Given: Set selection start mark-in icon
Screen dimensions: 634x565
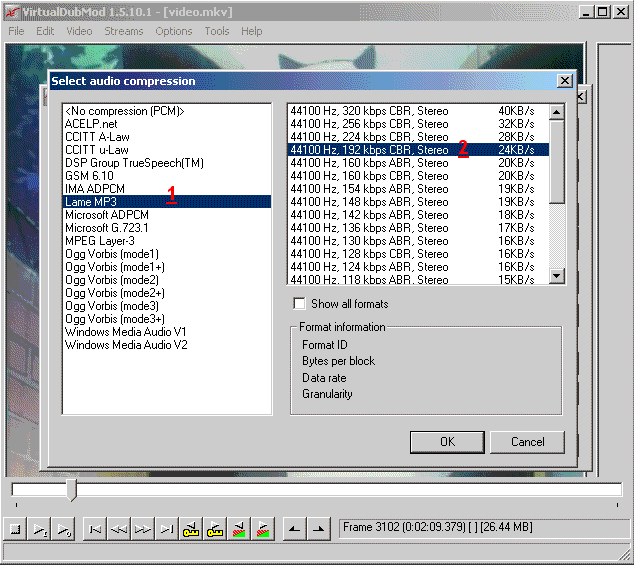Looking at the screenshot, I should pos(294,529).
